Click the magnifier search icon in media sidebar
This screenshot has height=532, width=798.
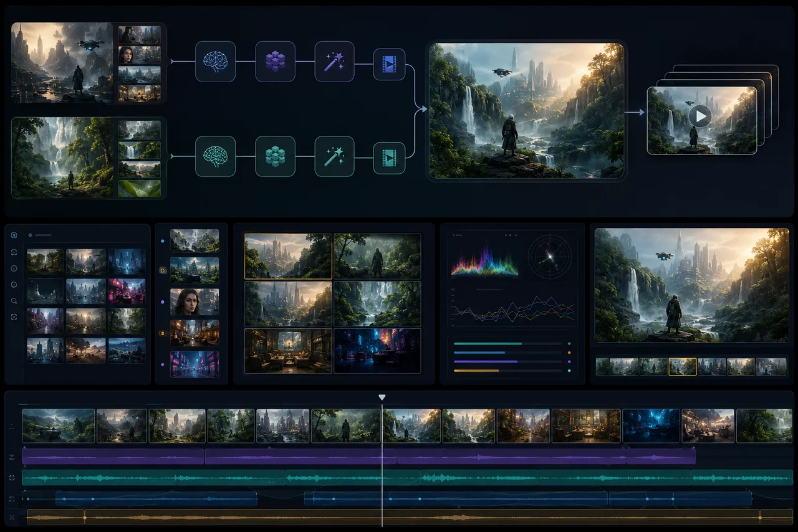[x=14, y=301]
